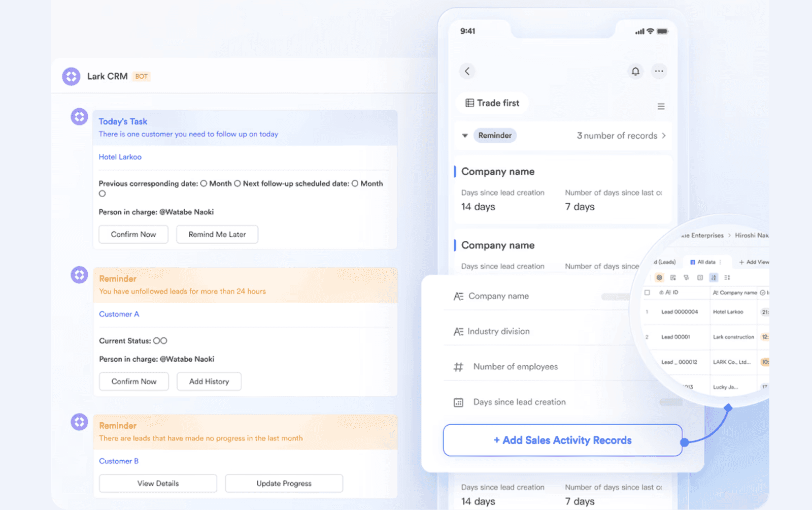Viewport: 812px width, 510px height.
Task: Collapse the Reminder group using its triangle
Action: (465, 135)
